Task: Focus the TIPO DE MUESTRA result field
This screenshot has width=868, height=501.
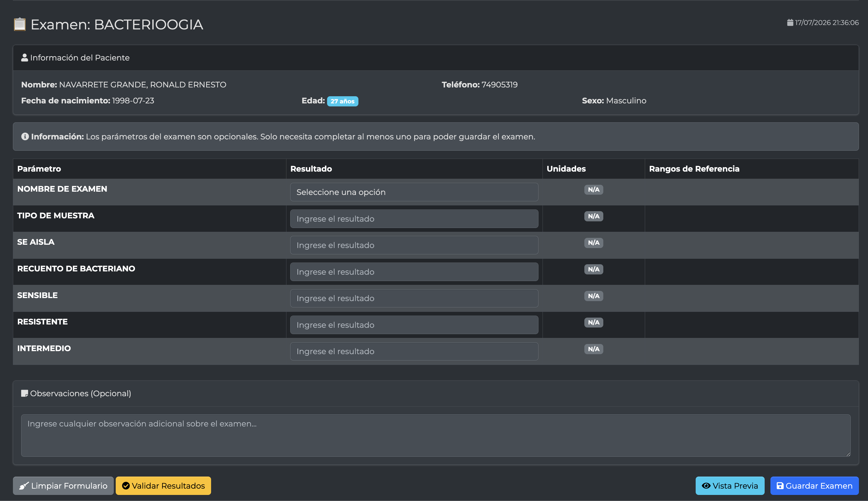Action: click(x=414, y=219)
